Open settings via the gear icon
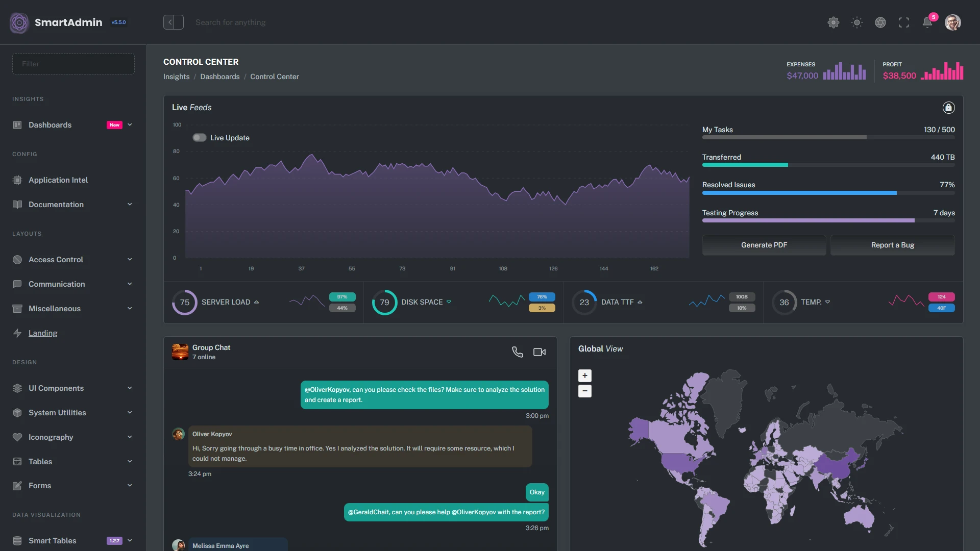Image resolution: width=980 pixels, height=551 pixels. [834, 22]
